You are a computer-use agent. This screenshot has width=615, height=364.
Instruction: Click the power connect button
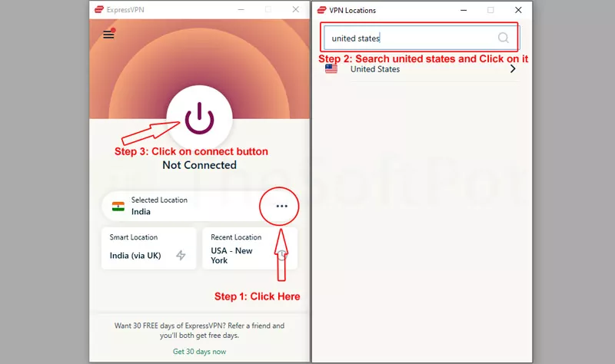[x=199, y=118]
